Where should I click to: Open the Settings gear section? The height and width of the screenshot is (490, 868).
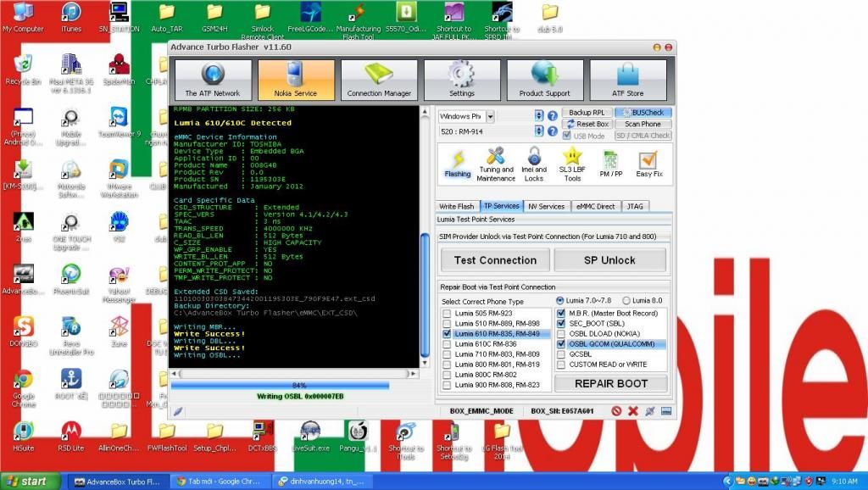462,80
